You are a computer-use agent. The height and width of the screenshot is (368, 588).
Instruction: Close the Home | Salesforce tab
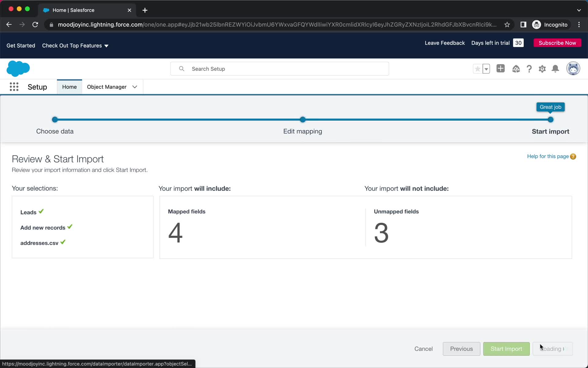tap(129, 10)
